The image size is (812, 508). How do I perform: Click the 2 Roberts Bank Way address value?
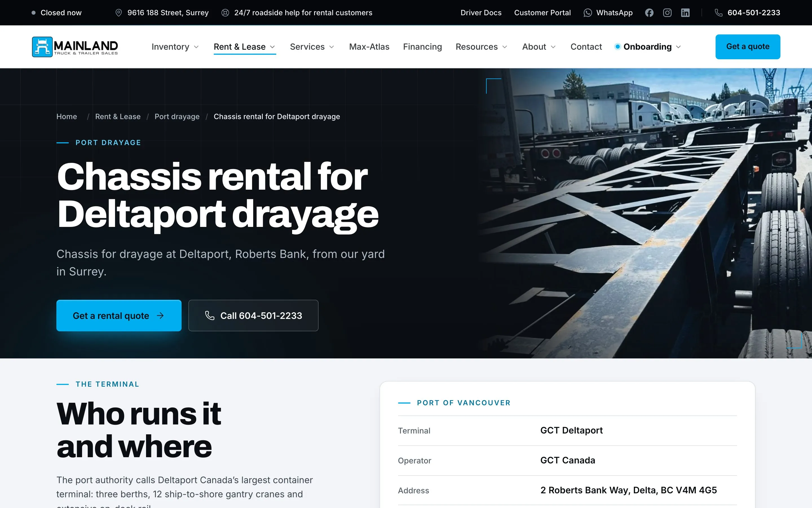tap(628, 490)
